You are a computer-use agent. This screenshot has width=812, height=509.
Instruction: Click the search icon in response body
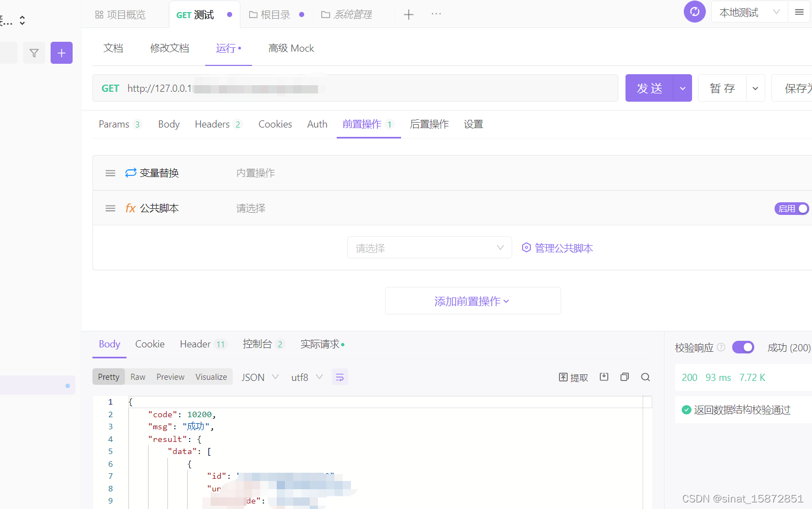click(x=645, y=377)
